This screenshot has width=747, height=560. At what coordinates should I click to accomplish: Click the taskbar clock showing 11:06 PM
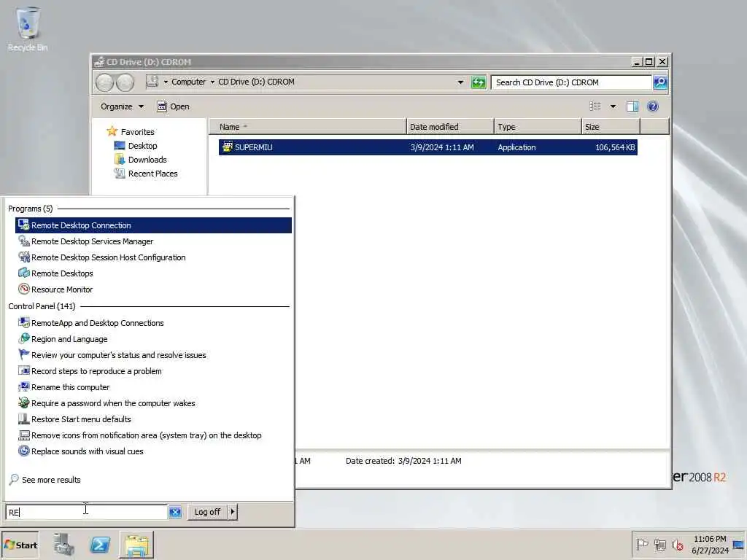710,545
